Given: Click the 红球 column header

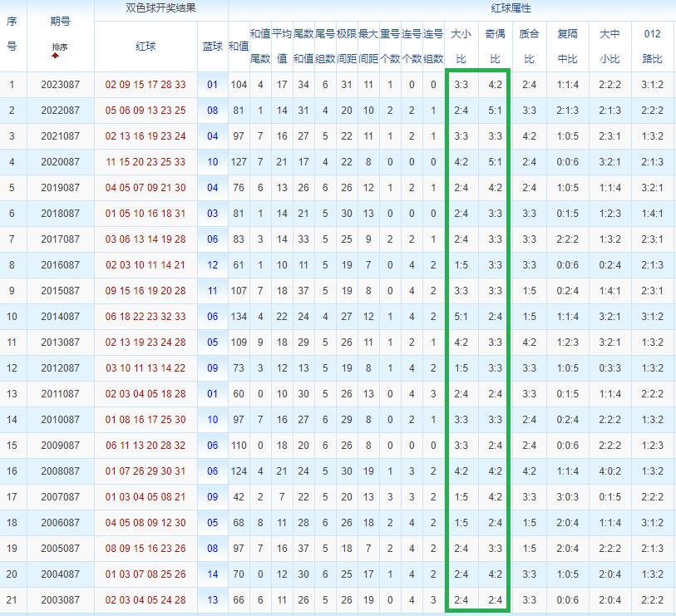Looking at the screenshot, I should tap(146, 46).
